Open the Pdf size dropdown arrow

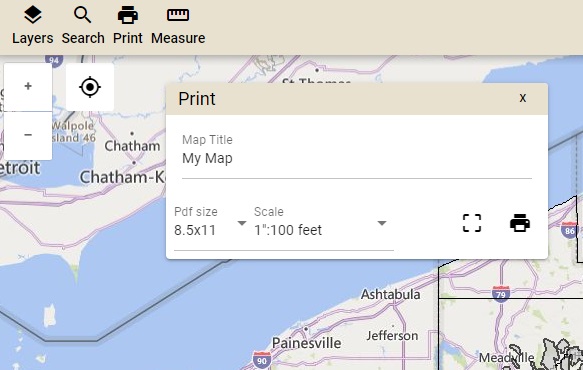click(242, 223)
